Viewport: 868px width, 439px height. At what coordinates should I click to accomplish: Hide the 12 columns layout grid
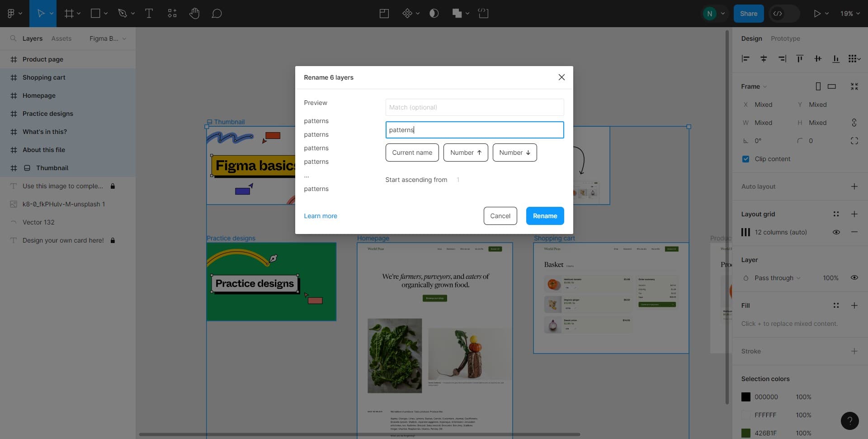click(x=836, y=232)
